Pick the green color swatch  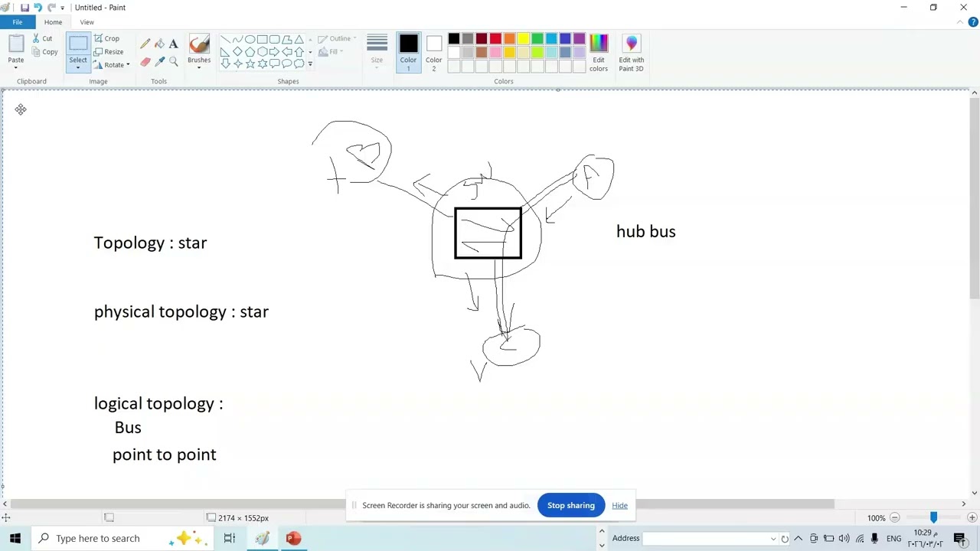(537, 39)
